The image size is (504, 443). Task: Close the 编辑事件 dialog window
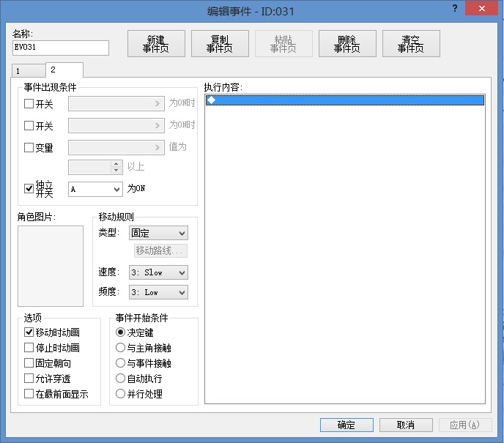pos(481,8)
